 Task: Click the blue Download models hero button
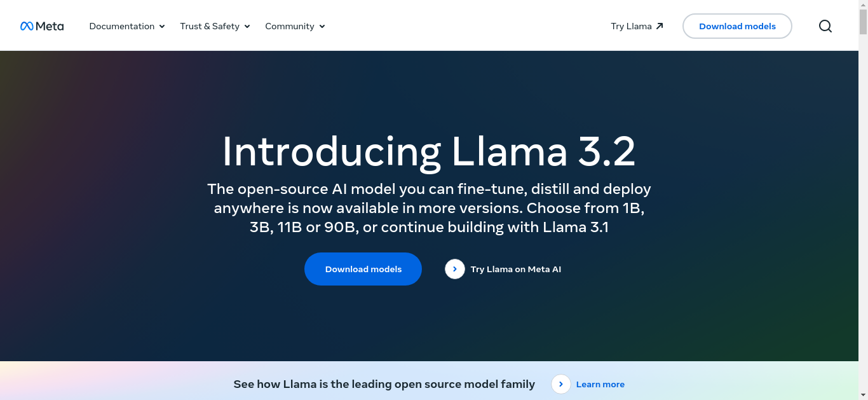[363, 269]
